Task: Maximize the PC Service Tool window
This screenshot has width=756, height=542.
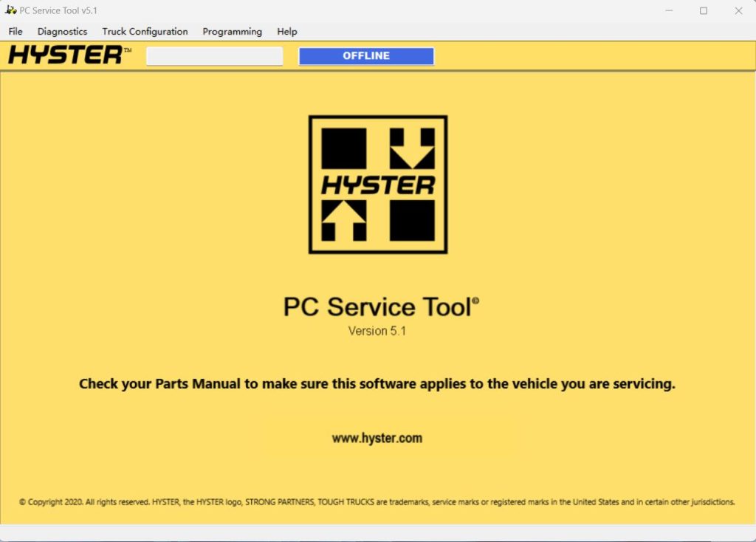Action: 704,10
